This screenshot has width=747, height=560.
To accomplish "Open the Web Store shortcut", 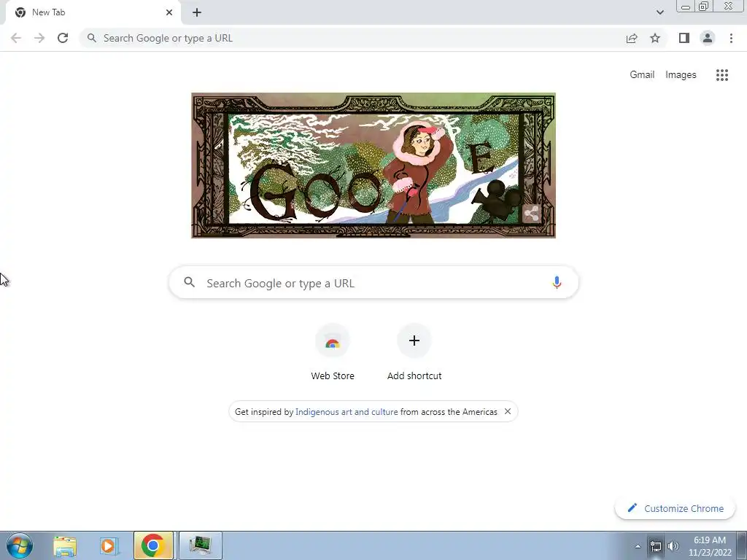I will [x=333, y=352].
